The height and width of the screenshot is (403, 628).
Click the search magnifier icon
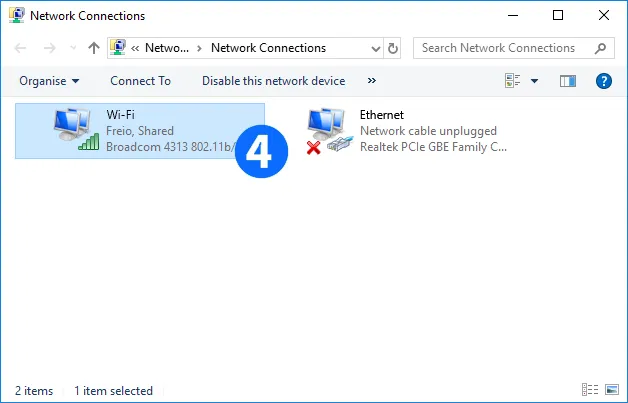click(600, 48)
